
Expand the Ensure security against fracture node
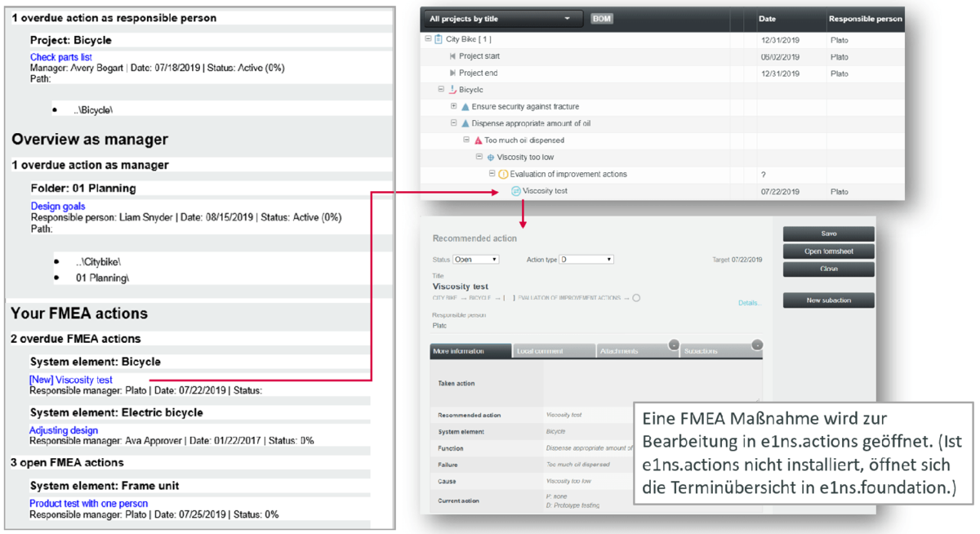tap(454, 106)
